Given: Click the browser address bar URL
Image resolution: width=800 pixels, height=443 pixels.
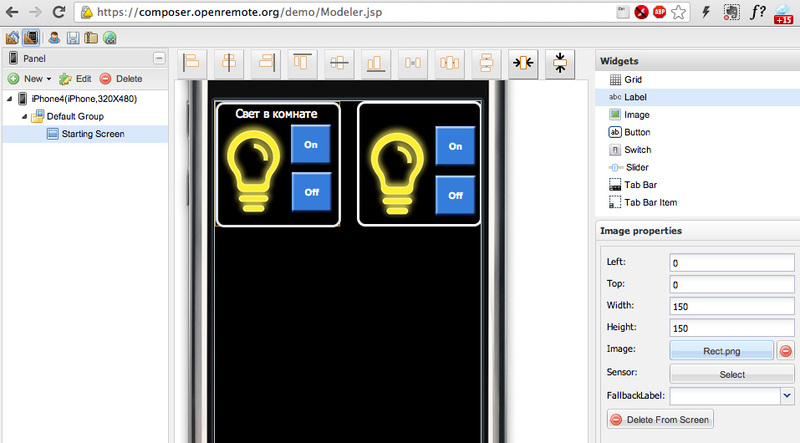Looking at the screenshot, I should 239,12.
